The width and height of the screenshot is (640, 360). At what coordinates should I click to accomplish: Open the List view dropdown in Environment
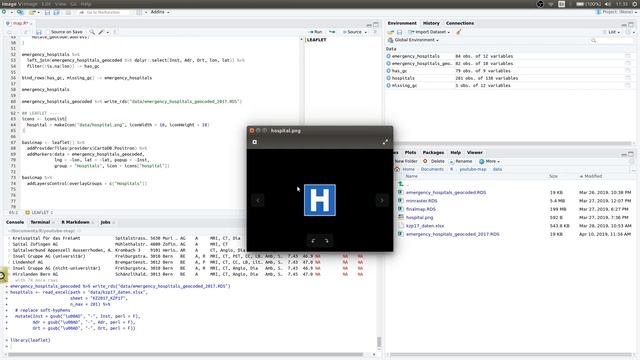click(x=612, y=32)
